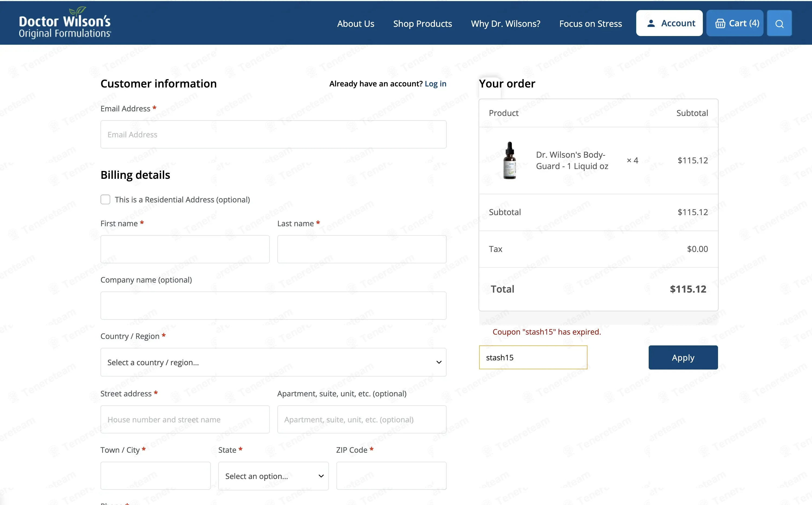This screenshot has width=812, height=505.
Task: Click the Country dropdown chevron arrow
Action: [x=439, y=362]
